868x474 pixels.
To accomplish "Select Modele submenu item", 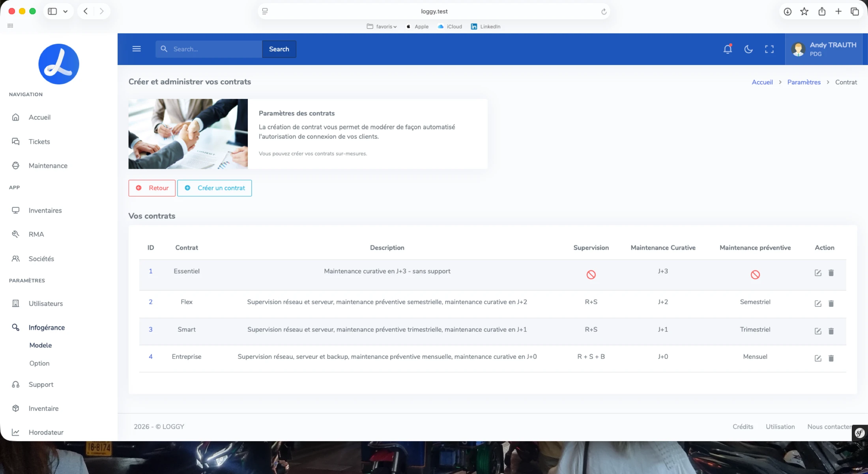I will pyautogui.click(x=40, y=345).
